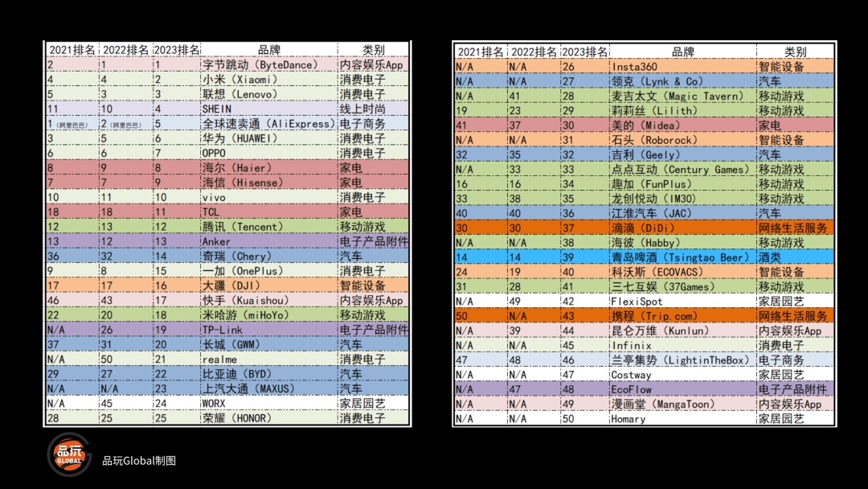Screen dimensions: 868x489
Task: Click the 1 (阿里巴巴) rank cell
Action: point(72,124)
